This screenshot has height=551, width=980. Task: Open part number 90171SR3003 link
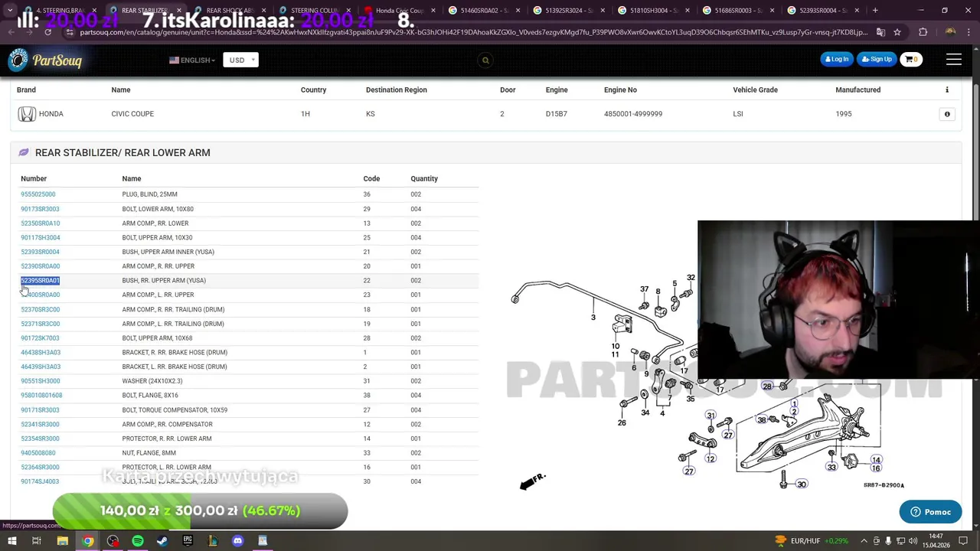tap(40, 410)
